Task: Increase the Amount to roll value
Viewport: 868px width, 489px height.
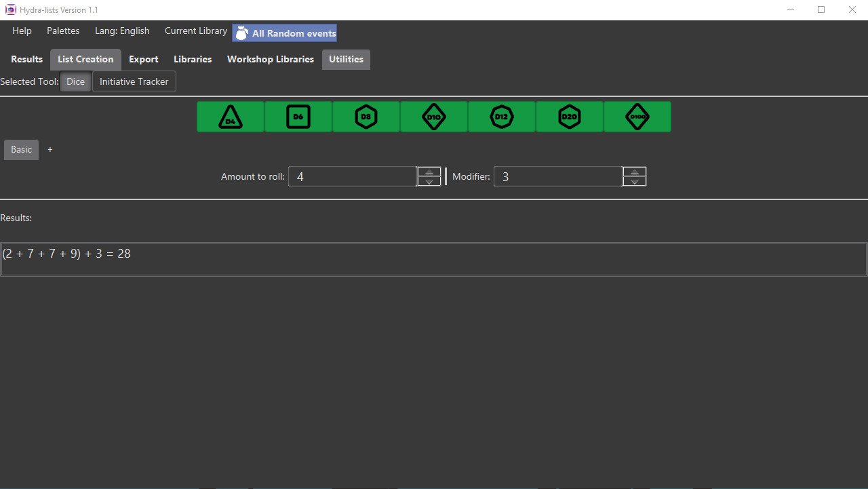Action: point(429,172)
